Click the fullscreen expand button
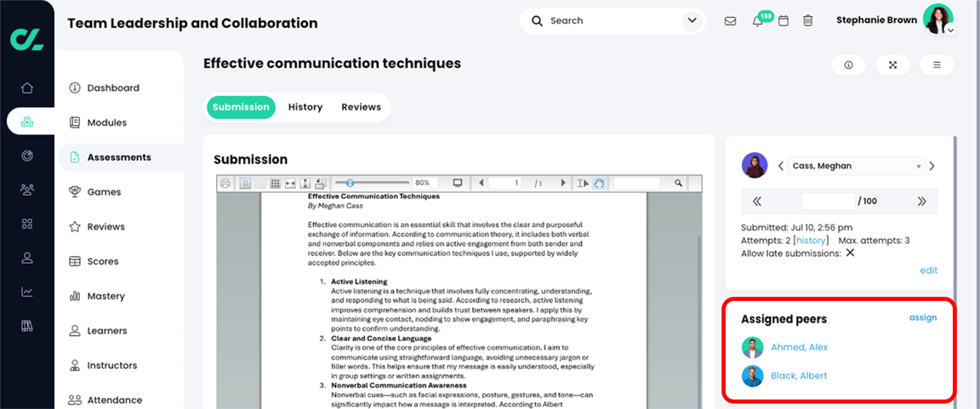Viewport: 980px width, 409px height. coord(892,65)
